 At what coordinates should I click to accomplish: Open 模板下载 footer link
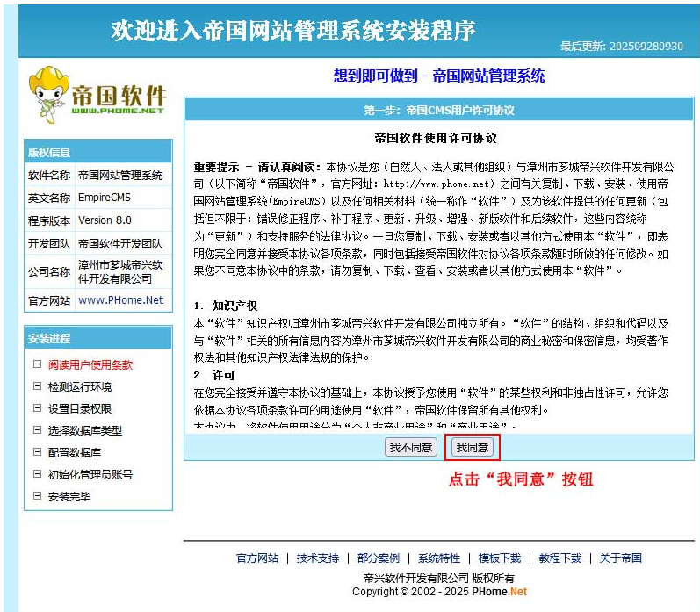point(500,558)
